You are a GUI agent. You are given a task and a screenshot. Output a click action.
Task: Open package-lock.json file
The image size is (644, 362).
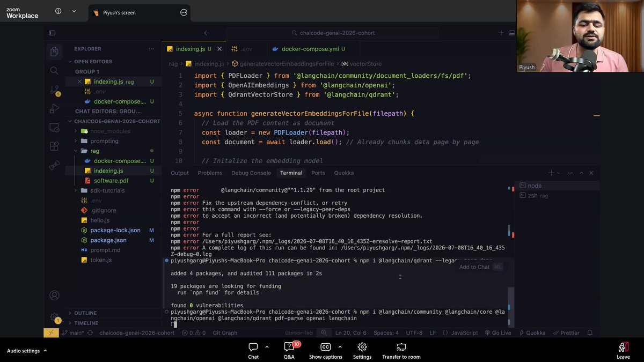tap(115, 230)
